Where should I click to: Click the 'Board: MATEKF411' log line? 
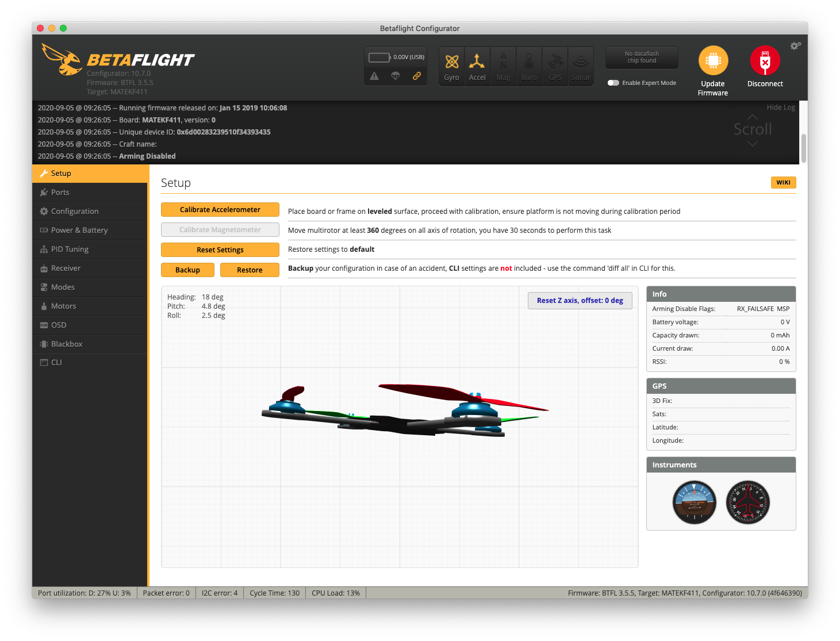coord(126,120)
